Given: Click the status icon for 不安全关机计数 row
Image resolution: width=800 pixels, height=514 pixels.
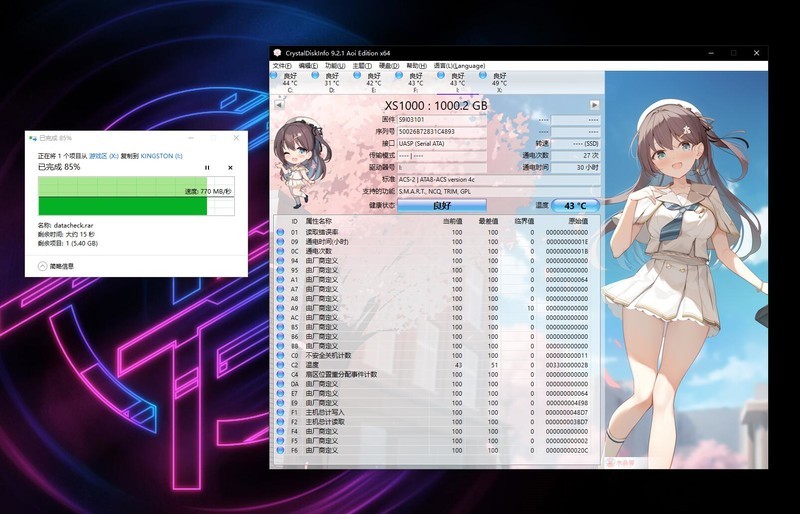Looking at the screenshot, I should pyautogui.click(x=281, y=355).
